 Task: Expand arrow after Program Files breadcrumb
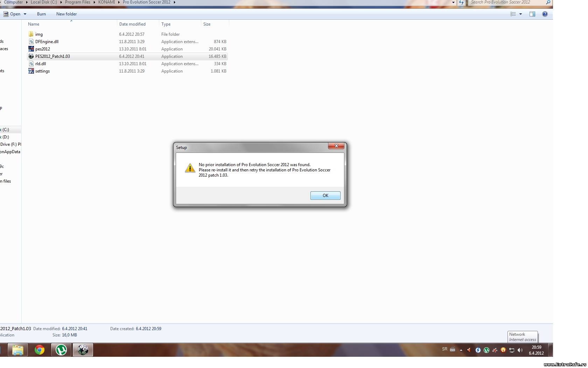tap(94, 2)
